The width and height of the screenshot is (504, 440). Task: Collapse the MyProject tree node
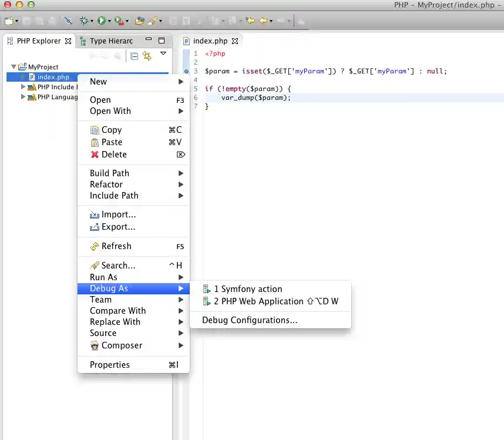[x=14, y=67]
